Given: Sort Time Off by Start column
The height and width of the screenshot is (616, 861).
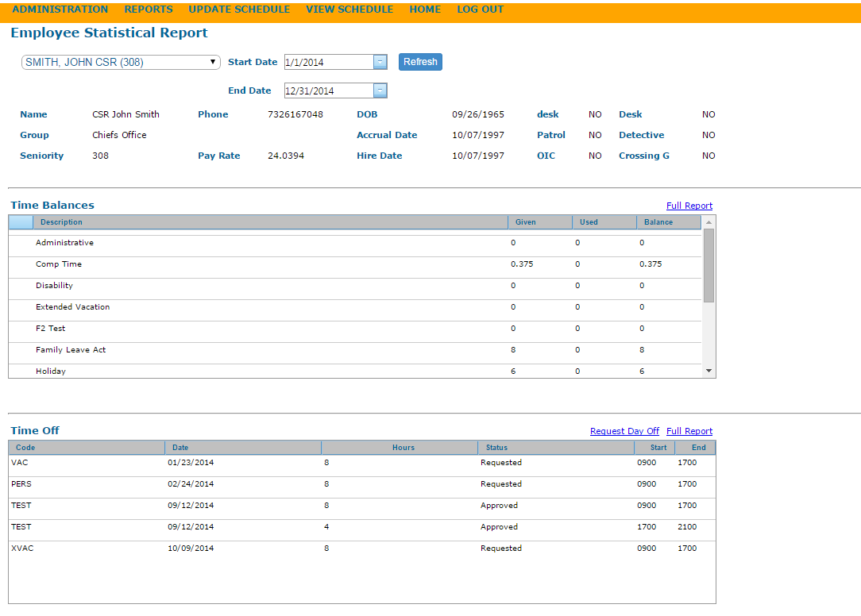Looking at the screenshot, I should coord(654,448).
